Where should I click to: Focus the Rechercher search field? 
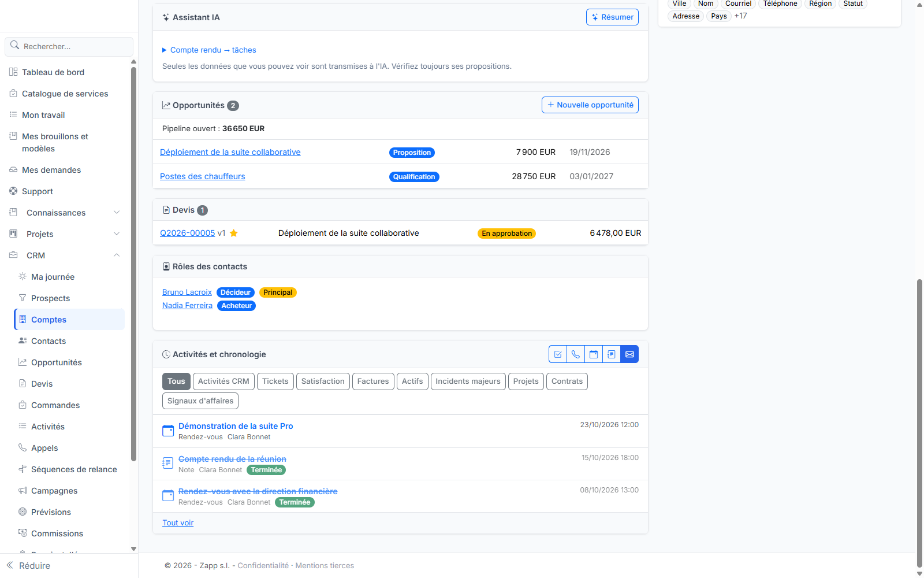pos(69,46)
